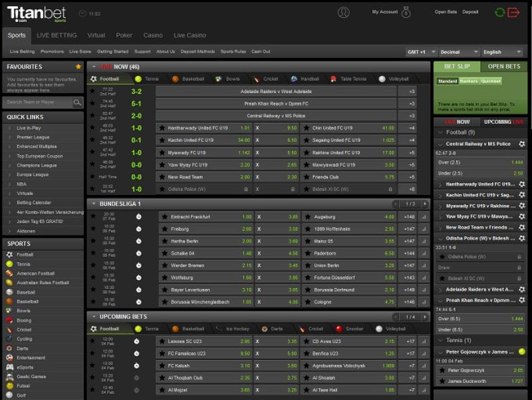The image size is (532, 400).
Task: Select the Quickbet bet slip mode
Action: click(491, 81)
